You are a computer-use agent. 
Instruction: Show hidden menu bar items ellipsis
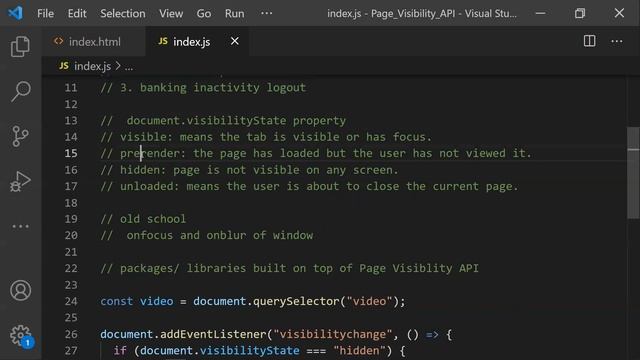[x=267, y=13]
